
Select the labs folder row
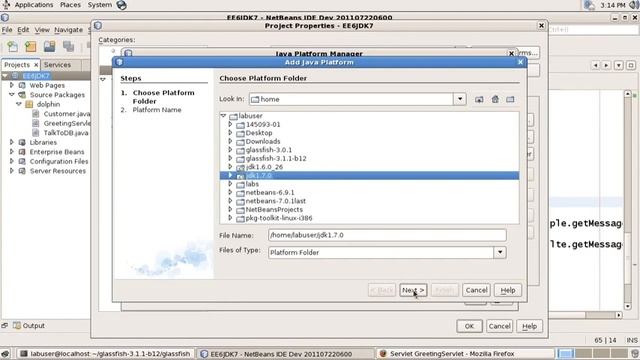(252, 184)
